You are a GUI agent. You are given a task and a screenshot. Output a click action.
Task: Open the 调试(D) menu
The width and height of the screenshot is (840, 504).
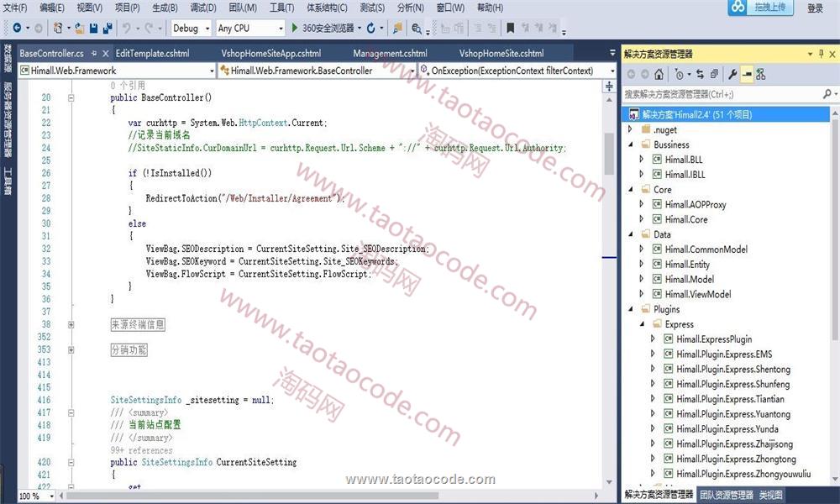(202, 8)
